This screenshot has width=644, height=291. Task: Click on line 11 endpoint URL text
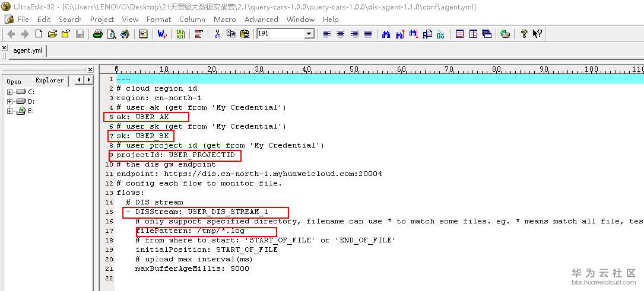[x=273, y=174]
